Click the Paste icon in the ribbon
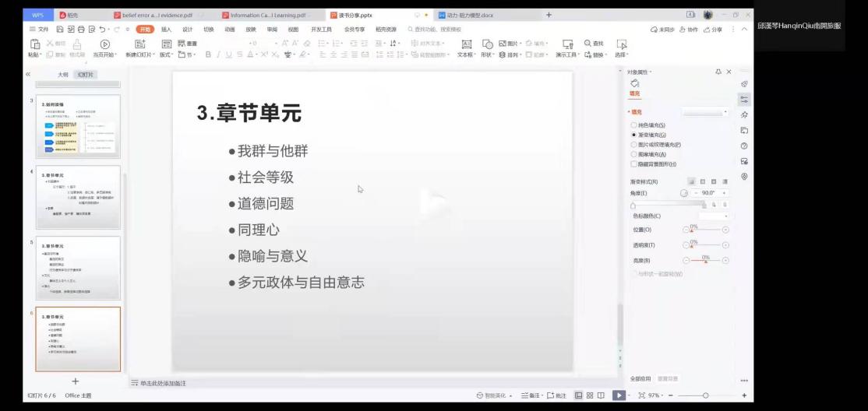868x411 pixels. coord(34,44)
